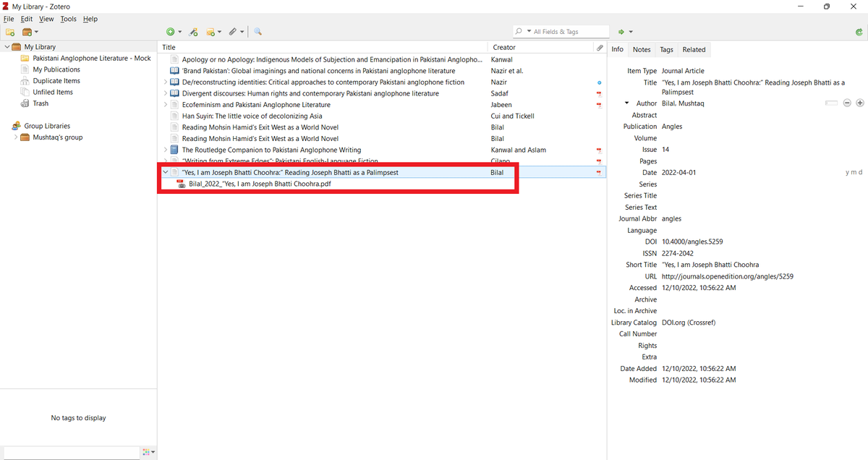Open the Tools menu
Viewport: 868px width, 460px height.
(68, 19)
